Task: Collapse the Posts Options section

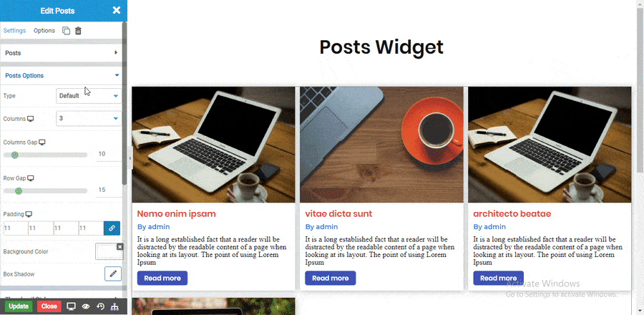Action: click(61, 75)
